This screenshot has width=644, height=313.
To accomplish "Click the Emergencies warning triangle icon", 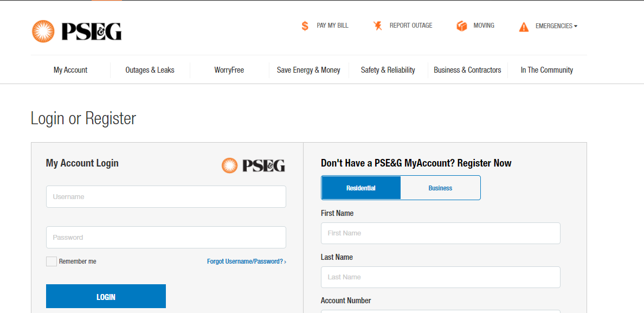I will point(524,25).
